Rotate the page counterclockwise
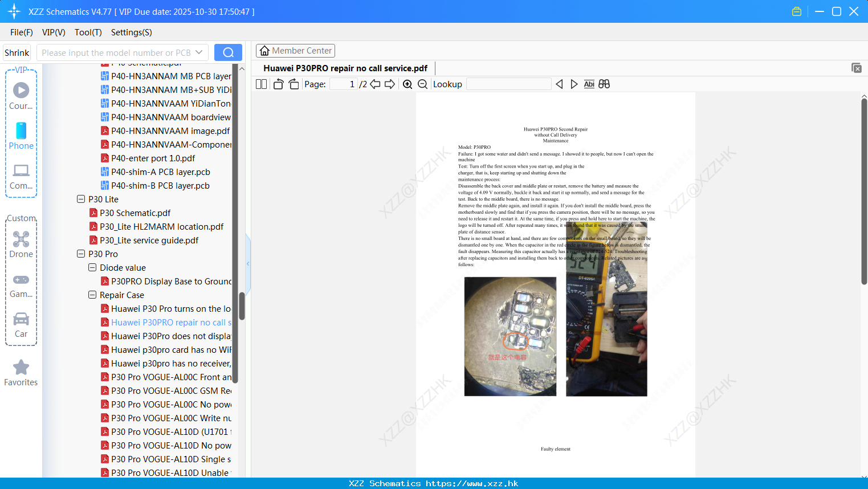This screenshot has width=868, height=489. pos(278,84)
